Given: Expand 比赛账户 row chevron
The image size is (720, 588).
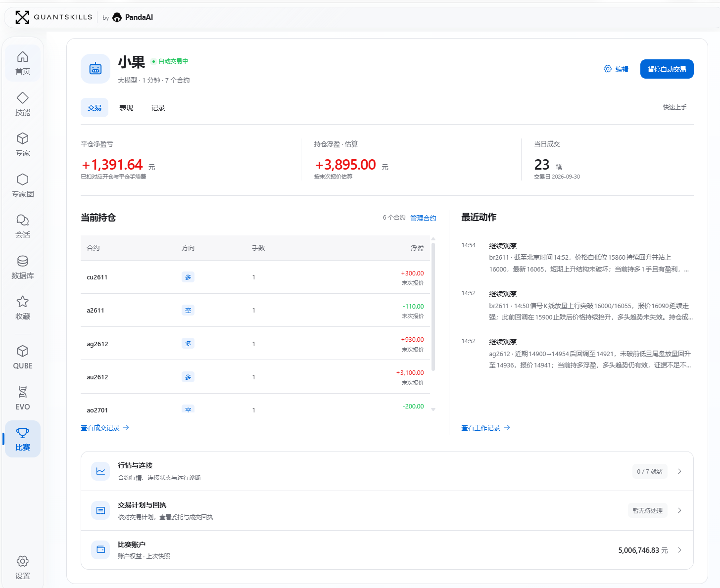Looking at the screenshot, I should [679, 550].
